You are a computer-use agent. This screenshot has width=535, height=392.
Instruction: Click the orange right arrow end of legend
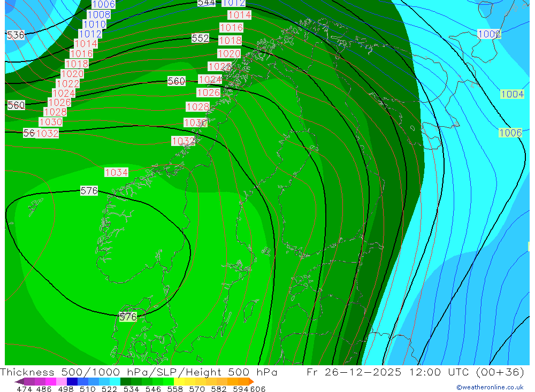[251, 381]
